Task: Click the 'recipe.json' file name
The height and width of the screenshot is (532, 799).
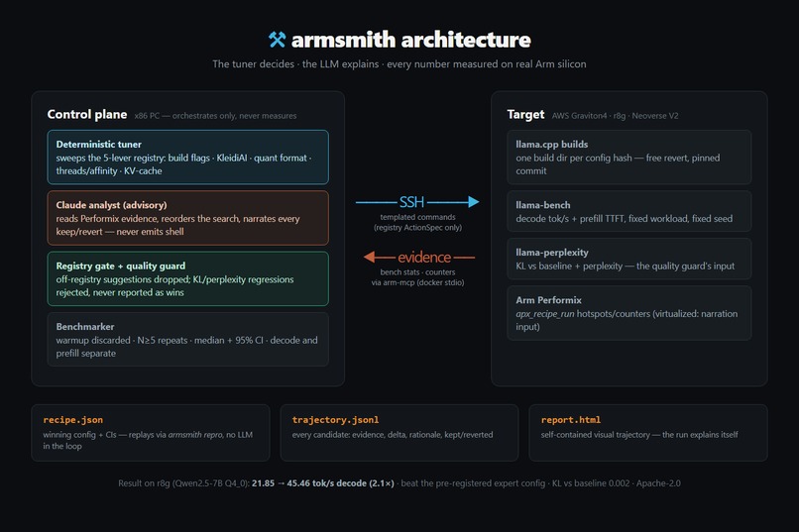Action: (73, 419)
